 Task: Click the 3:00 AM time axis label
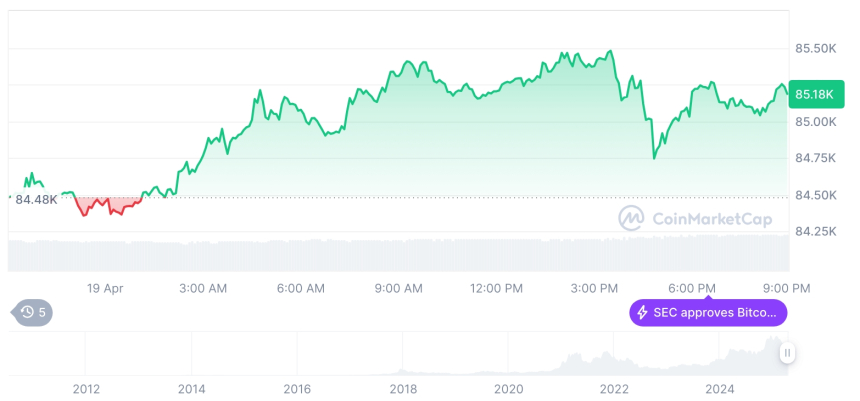203,288
